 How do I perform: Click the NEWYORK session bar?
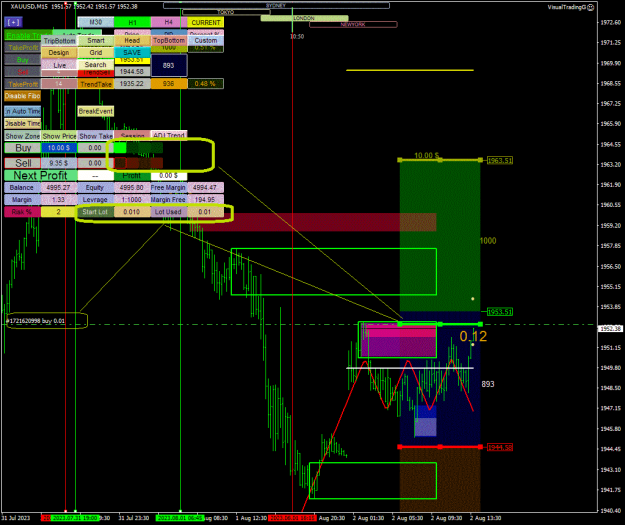pos(353,24)
